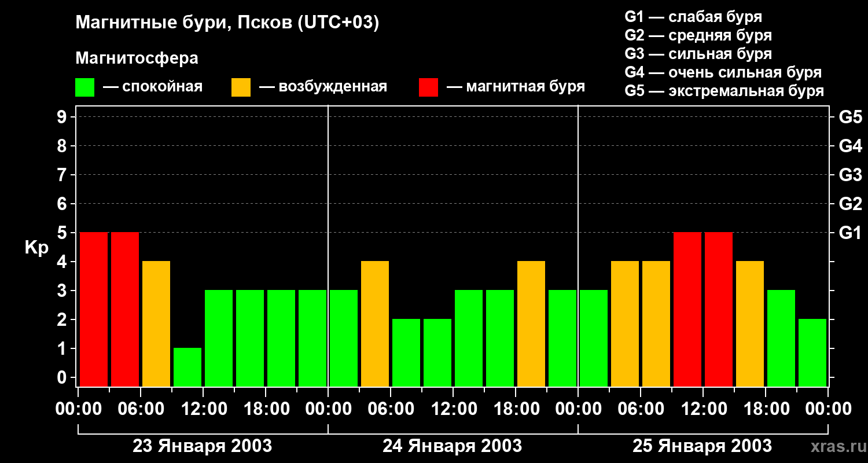Image resolution: width=868 pixels, height=463 pixels.
Task: Click the 'G4 — очень сильная буря' legend line
Action: point(723,72)
